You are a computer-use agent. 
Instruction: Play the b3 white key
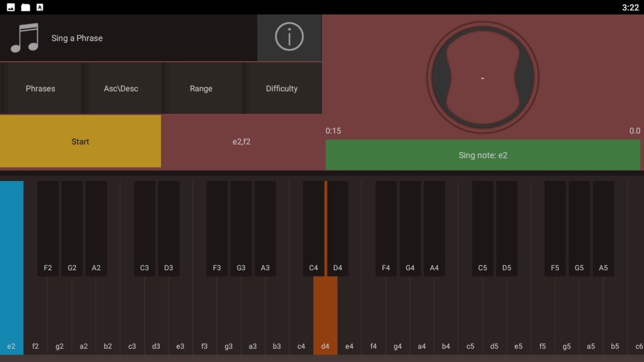pos(277,315)
